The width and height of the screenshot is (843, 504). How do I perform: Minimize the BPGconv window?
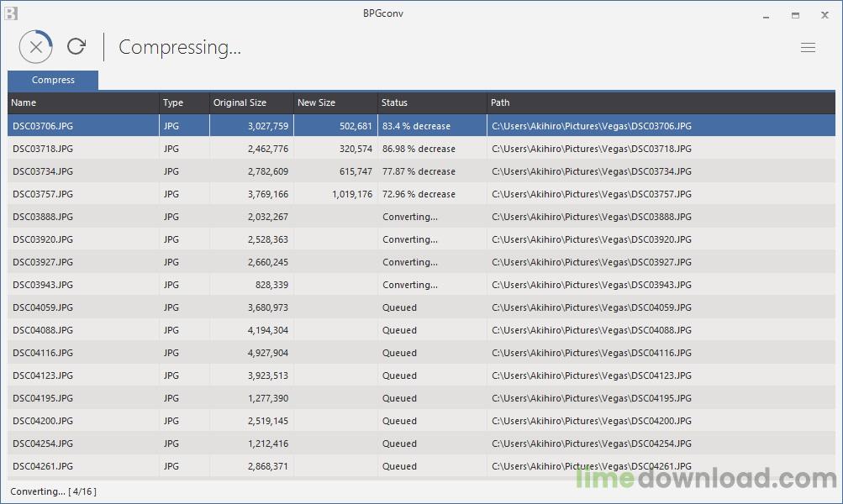click(766, 15)
